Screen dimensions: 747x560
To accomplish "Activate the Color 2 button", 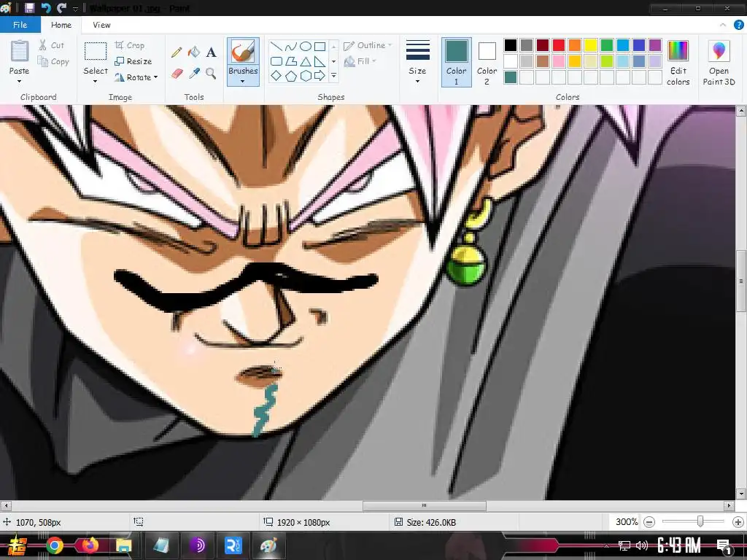I will click(487, 63).
